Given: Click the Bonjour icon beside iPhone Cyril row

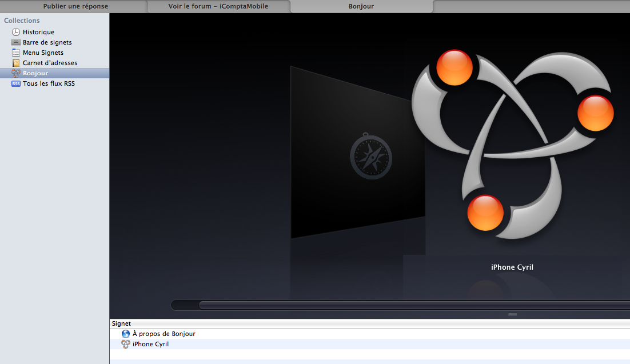Looking at the screenshot, I should [x=126, y=344].
